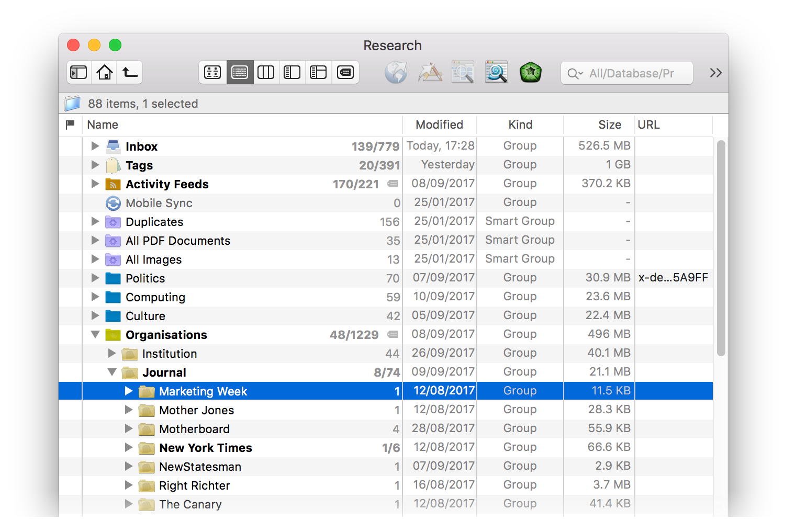Click the vertical scrollbar thumb
Viewport: 807px width, 532px height.
(721, 248)
